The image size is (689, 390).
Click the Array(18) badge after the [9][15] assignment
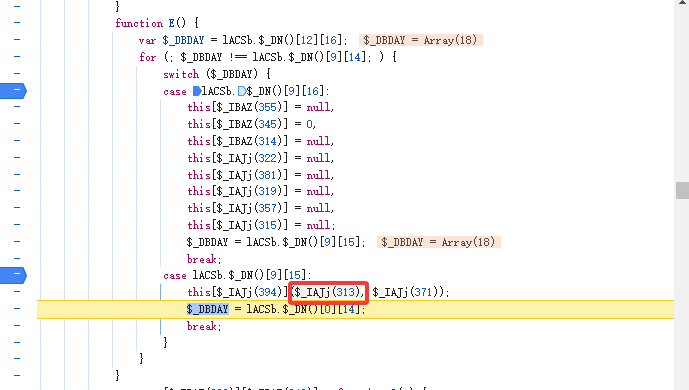click(x=439, y=242)
